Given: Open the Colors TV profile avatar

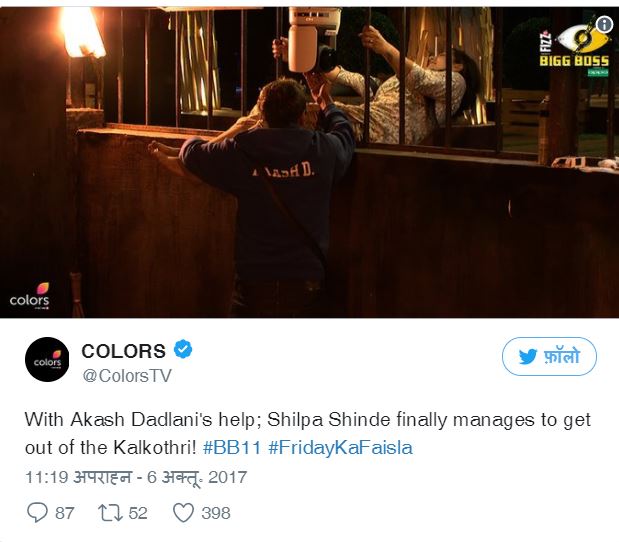Looking at the screenshot, I should tap(47, 359).
